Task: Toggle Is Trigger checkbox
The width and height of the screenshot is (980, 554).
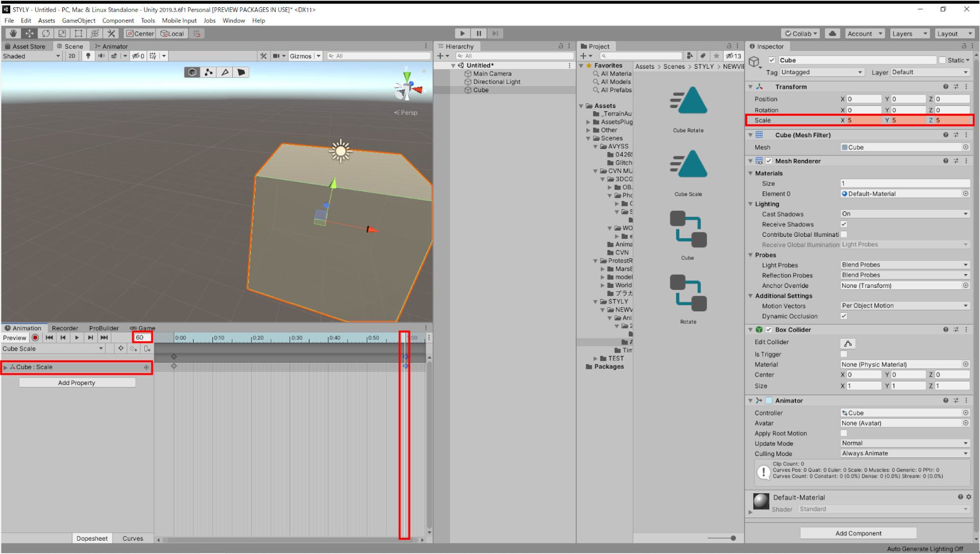Action: (x=844, y=354)
